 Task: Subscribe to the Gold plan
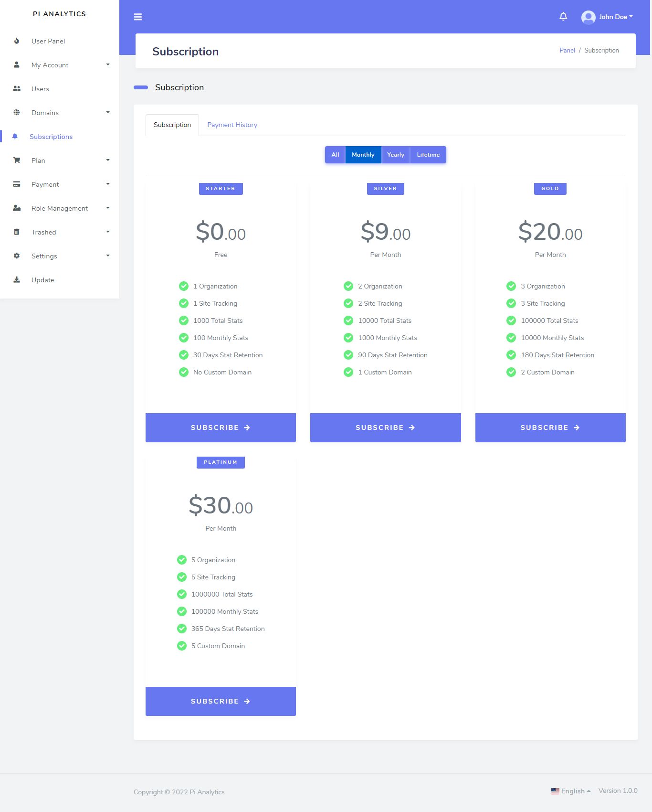pos(550,427)
